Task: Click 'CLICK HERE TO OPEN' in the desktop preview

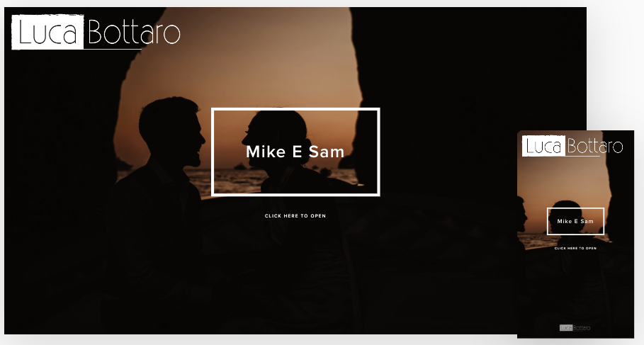Action: [x=295, y=215]
